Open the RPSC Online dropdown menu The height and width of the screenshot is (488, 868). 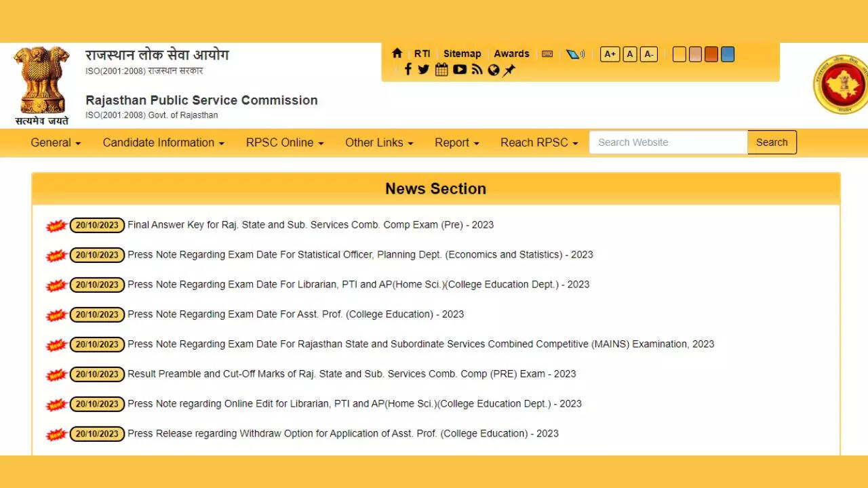(285, 142)
